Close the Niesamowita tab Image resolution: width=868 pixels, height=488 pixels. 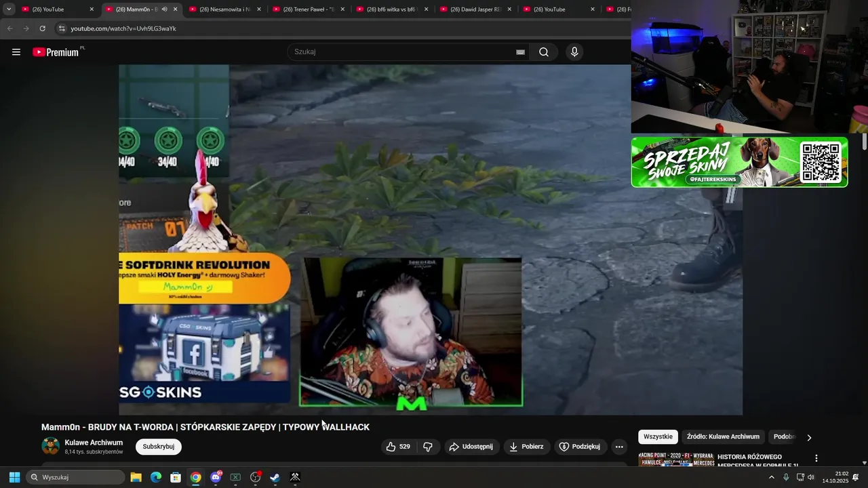pos(259,9)
